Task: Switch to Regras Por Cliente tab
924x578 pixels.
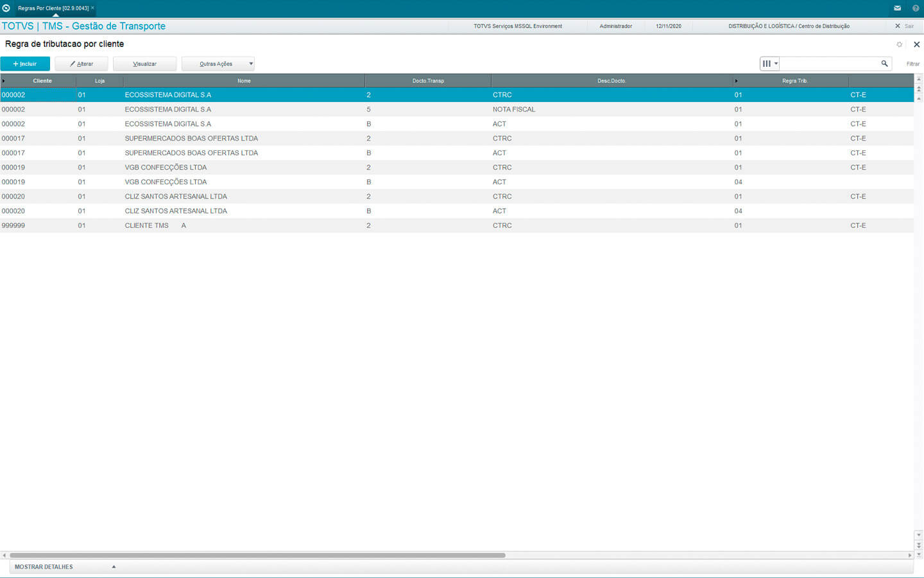Action: pos(53,8)
